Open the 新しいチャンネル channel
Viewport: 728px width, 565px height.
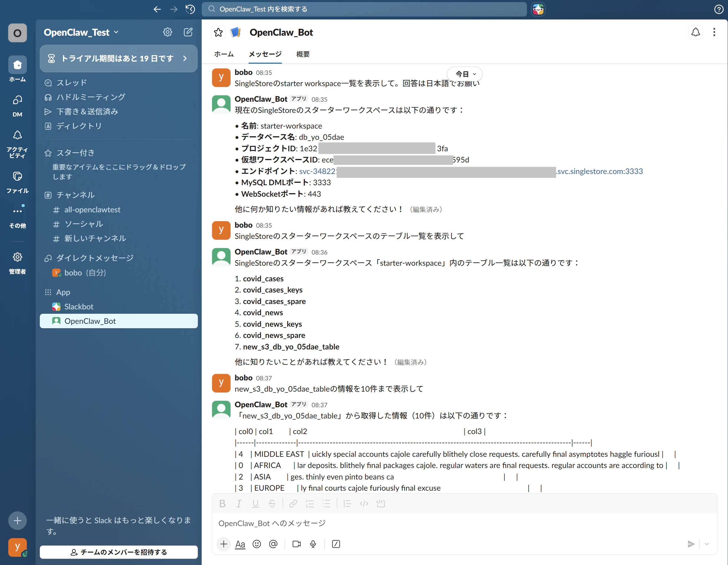(x=119, y=238)
